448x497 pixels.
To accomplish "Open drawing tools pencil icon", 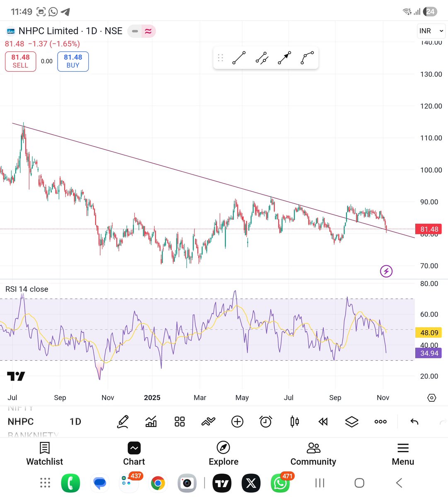I will (123, 422).
